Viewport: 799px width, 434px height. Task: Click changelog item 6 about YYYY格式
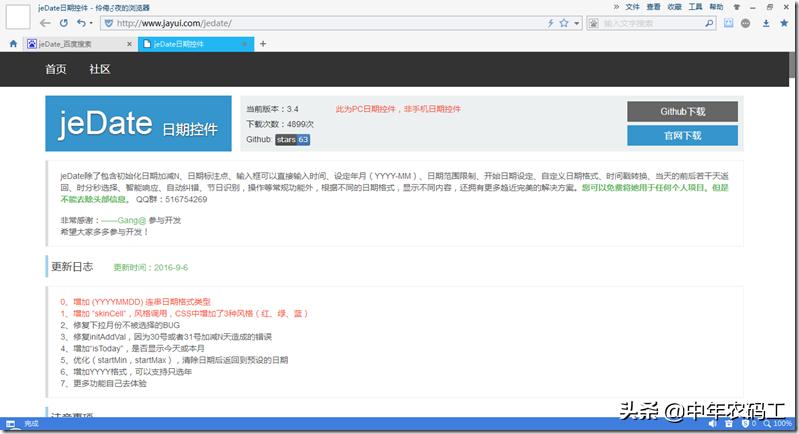click(126, 372)
